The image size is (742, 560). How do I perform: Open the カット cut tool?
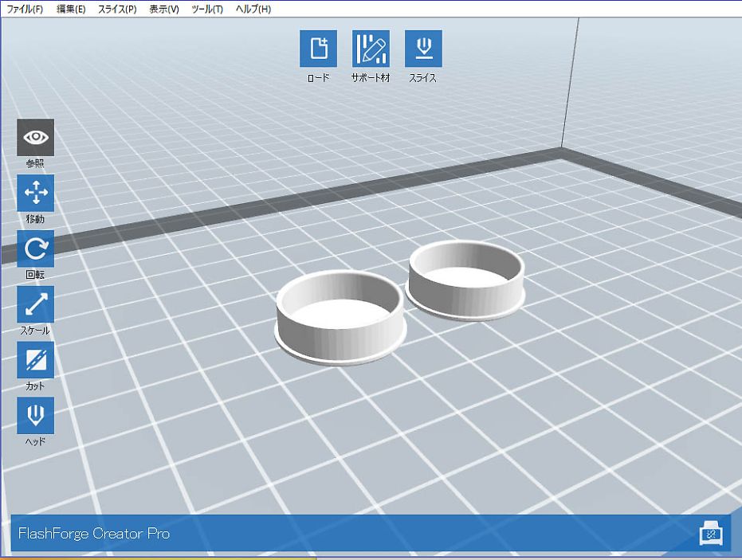[36, 360]
